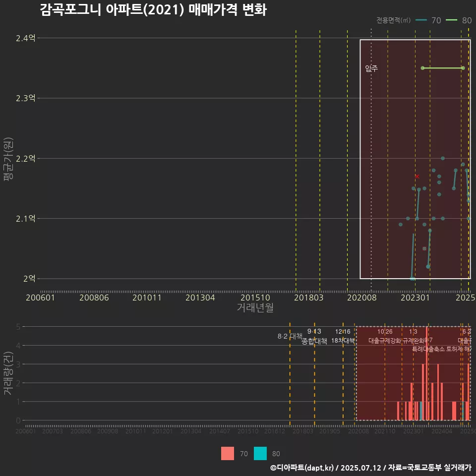The height and width of the screenshot is (476, 476).
Task: Click the left endpoint of the green 80 line
Action: pyautogui.click(x=422, y=68)
